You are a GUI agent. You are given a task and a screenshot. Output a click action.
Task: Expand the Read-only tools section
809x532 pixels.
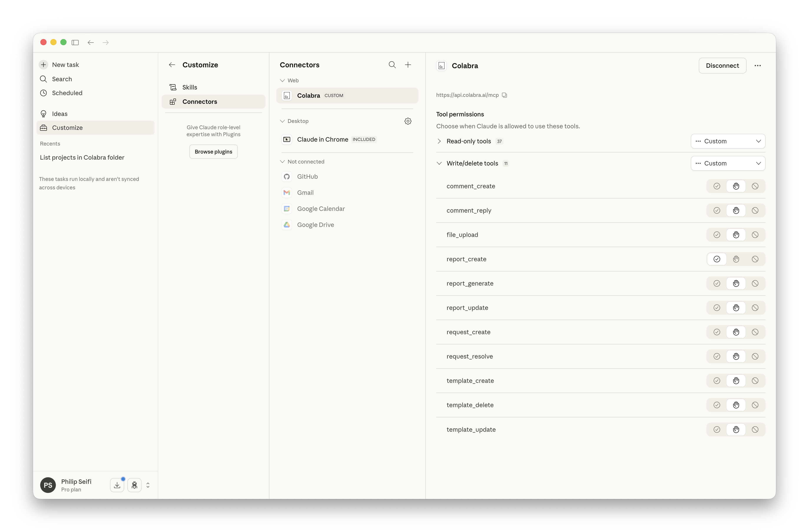[439, 141]
